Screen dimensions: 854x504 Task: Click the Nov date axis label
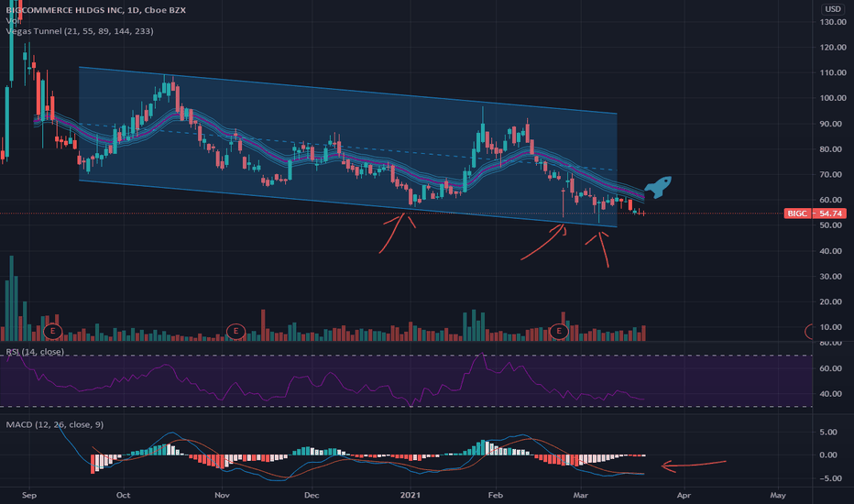click(x=222, y=495)
